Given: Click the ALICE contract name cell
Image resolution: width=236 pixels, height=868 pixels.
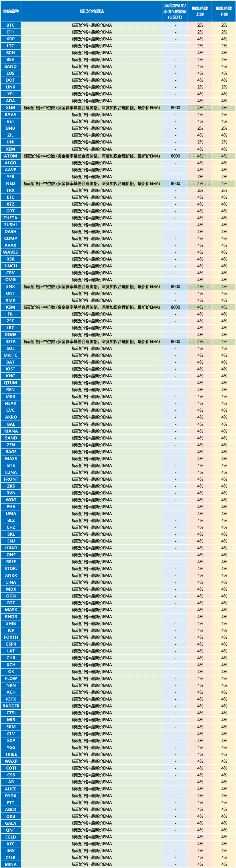Looking at the screenshot, I should tap(10, 789).
